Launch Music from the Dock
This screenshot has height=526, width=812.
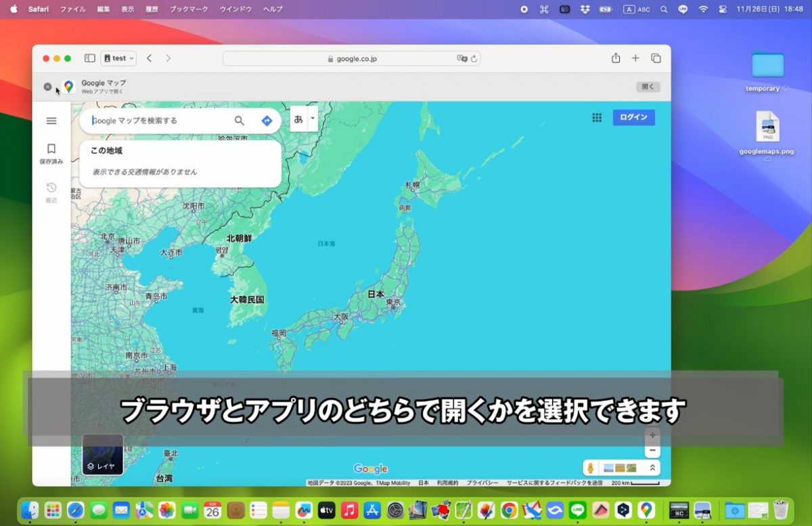pos(349,510)
